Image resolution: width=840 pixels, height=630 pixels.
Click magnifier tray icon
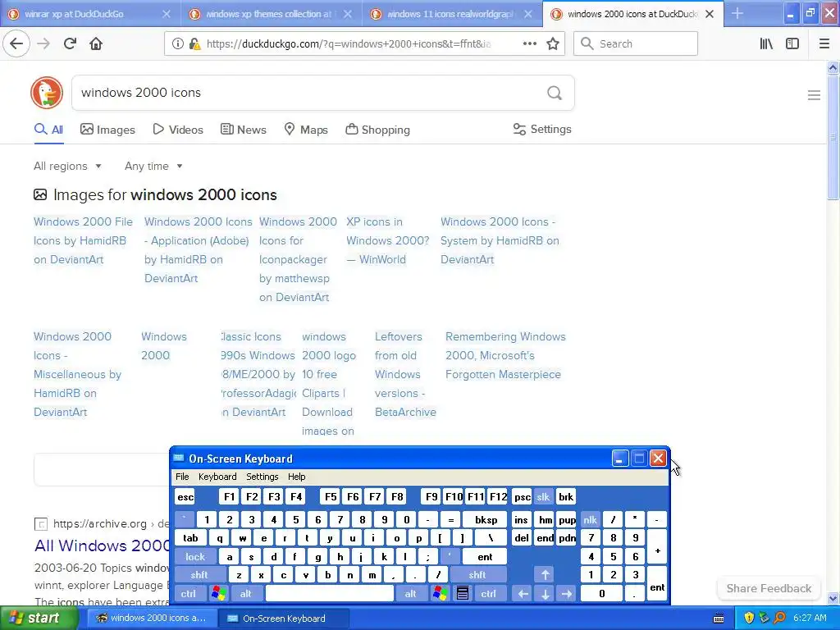(x=779, y=619)
